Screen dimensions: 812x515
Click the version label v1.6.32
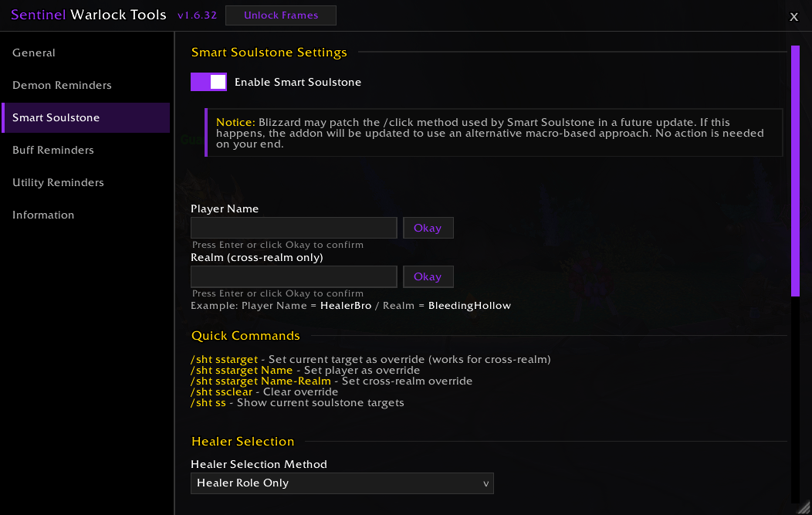197,15
